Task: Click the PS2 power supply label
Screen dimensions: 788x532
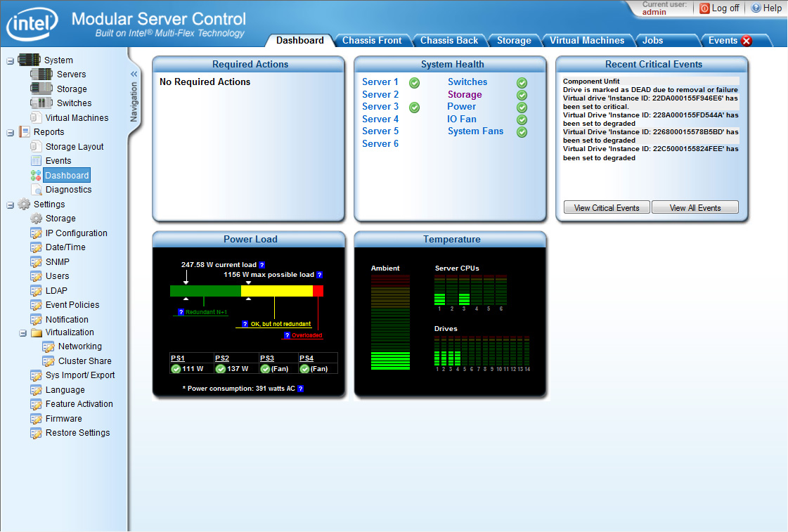Action: point(221,358)
